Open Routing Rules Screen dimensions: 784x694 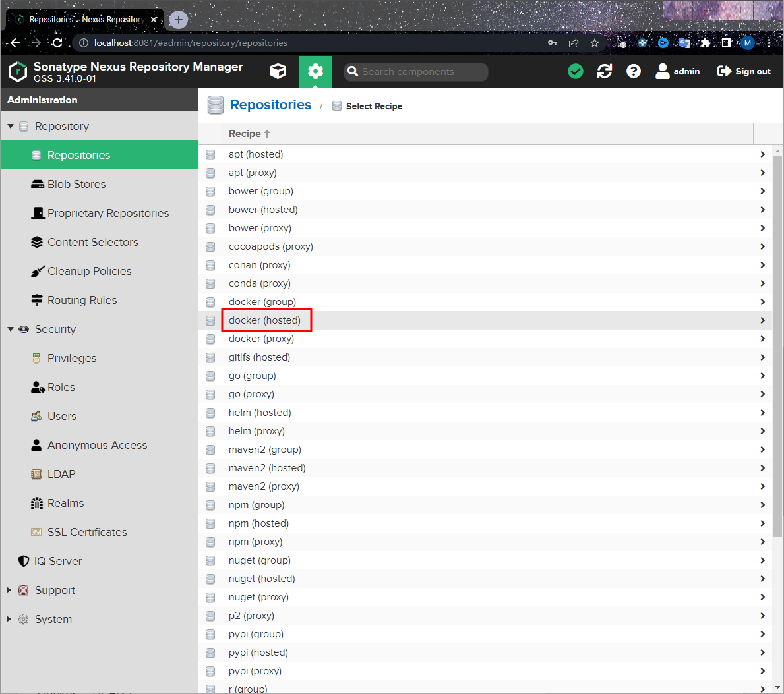[74, 300]
